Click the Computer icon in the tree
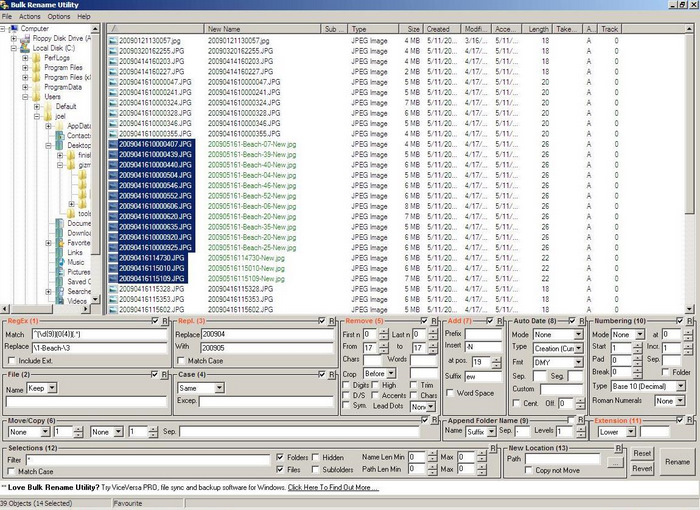Screen dimensions: 700x510 click(13, 29)
